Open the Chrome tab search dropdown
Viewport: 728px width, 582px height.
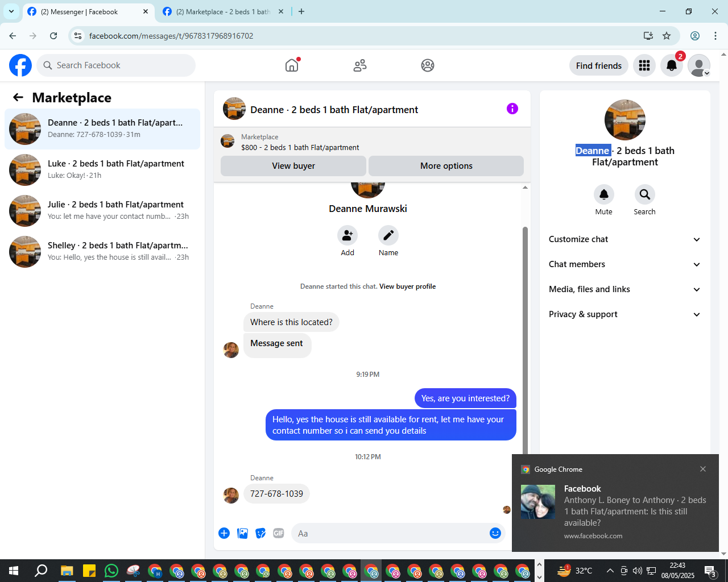pyautogui.click(x=11, y=11)
